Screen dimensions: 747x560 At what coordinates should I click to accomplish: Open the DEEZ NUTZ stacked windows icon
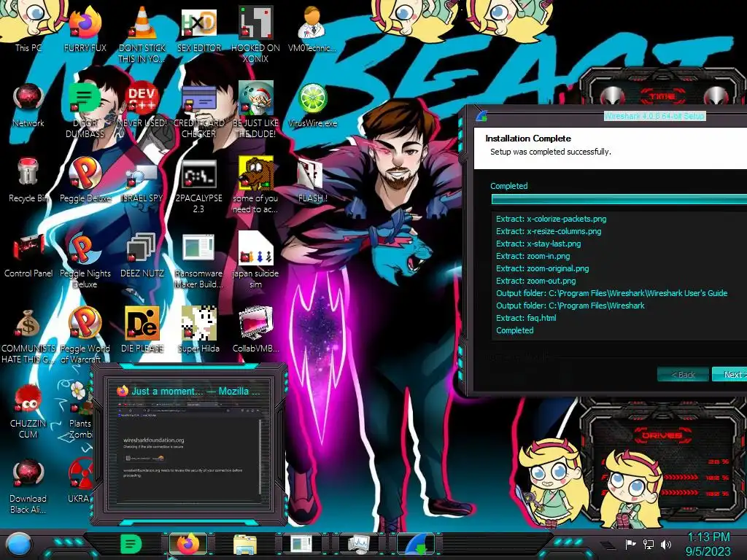tap(142, 254)
